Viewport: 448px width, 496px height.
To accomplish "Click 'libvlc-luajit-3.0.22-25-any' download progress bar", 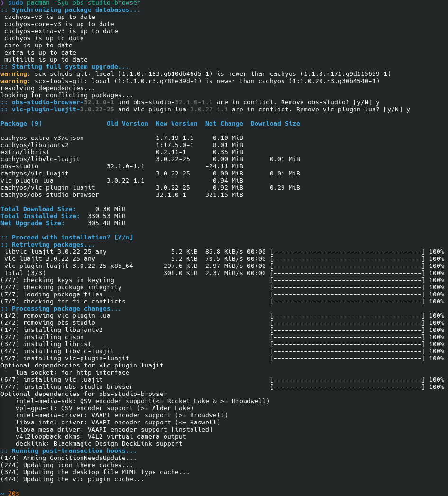I will [x=347, y=252].
